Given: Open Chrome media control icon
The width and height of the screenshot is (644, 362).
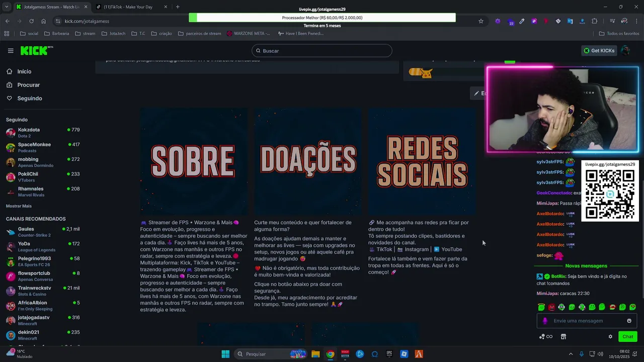Looking at the screenshot, I should 612,21.
